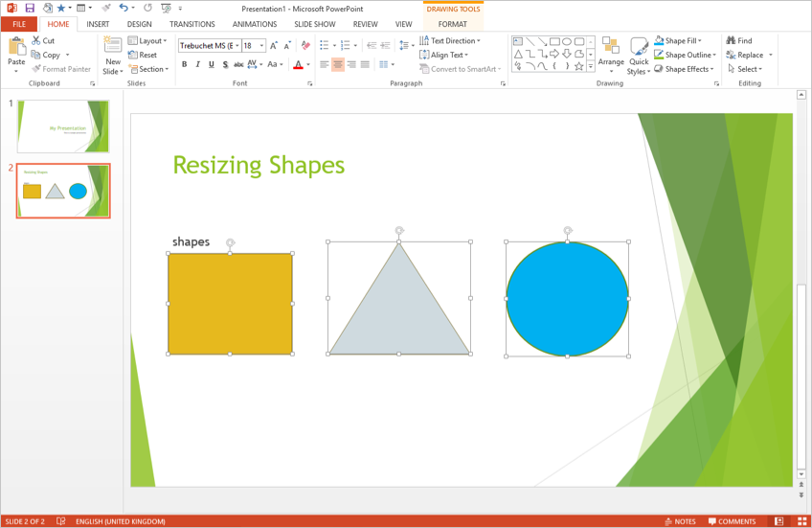Click the Cut scissors icon
The width and height of the screenshot is (812, 528).
point(35,41)
